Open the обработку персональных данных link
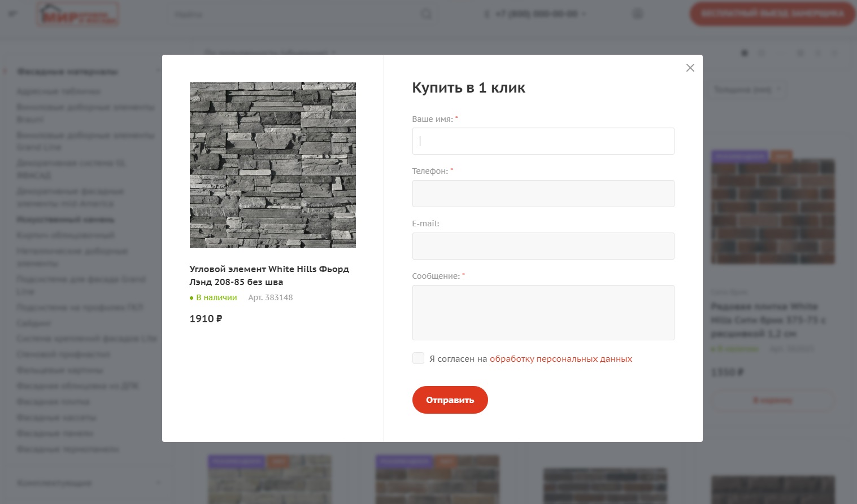The image size is (857, 504). coord(560,359)
